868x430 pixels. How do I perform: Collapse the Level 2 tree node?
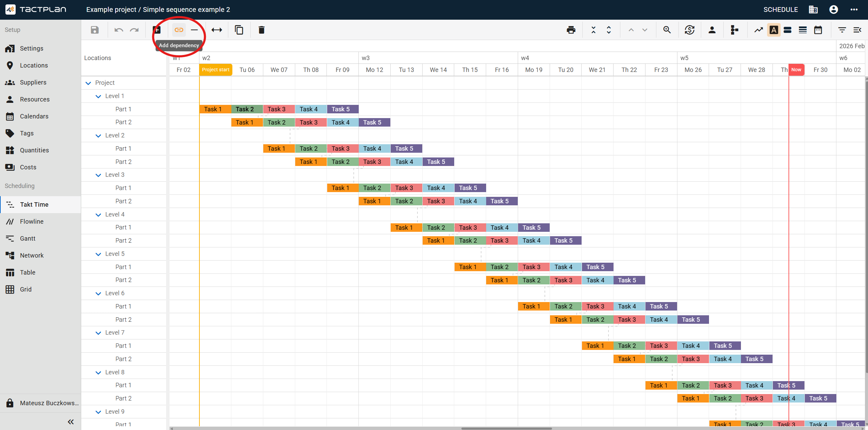[x=99, y=136]
